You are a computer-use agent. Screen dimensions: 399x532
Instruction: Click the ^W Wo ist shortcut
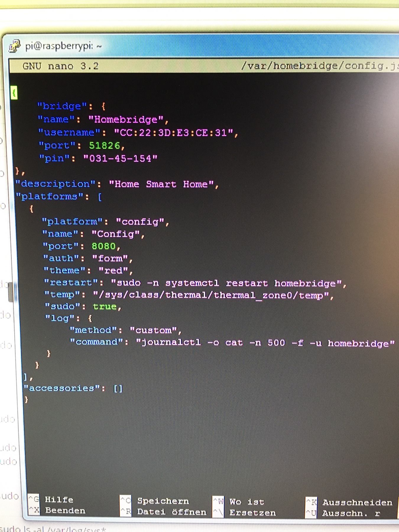tap(239, 502)
